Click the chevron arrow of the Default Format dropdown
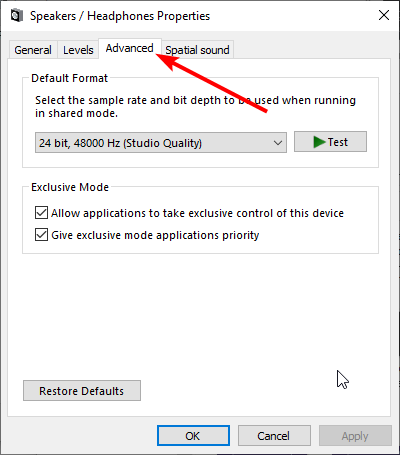 [278, 143]
